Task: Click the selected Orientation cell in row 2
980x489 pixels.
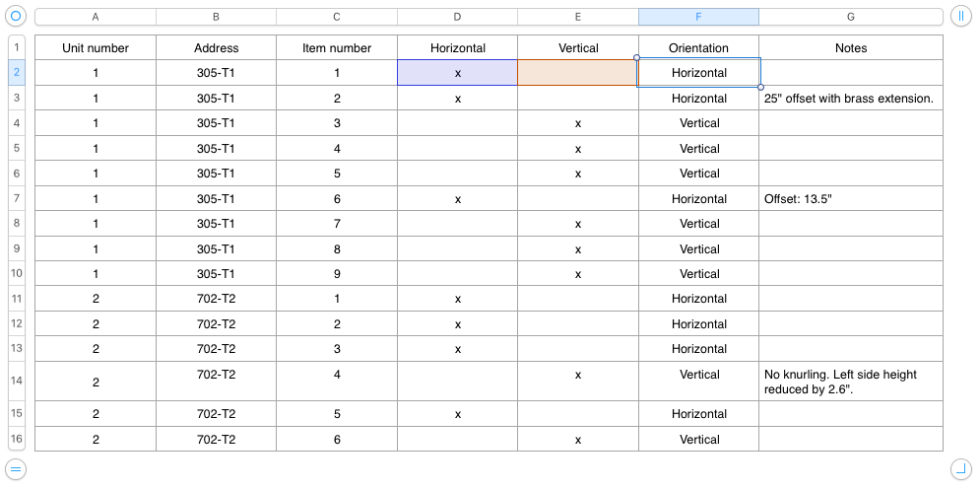Action: [x=698, y=73]
